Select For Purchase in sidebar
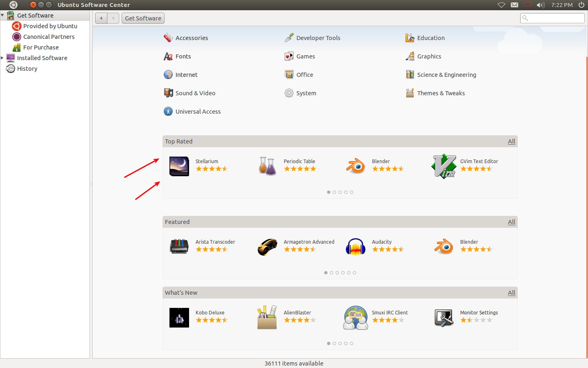This screenshot has width=588, height=368. click(x=41, y=47)
